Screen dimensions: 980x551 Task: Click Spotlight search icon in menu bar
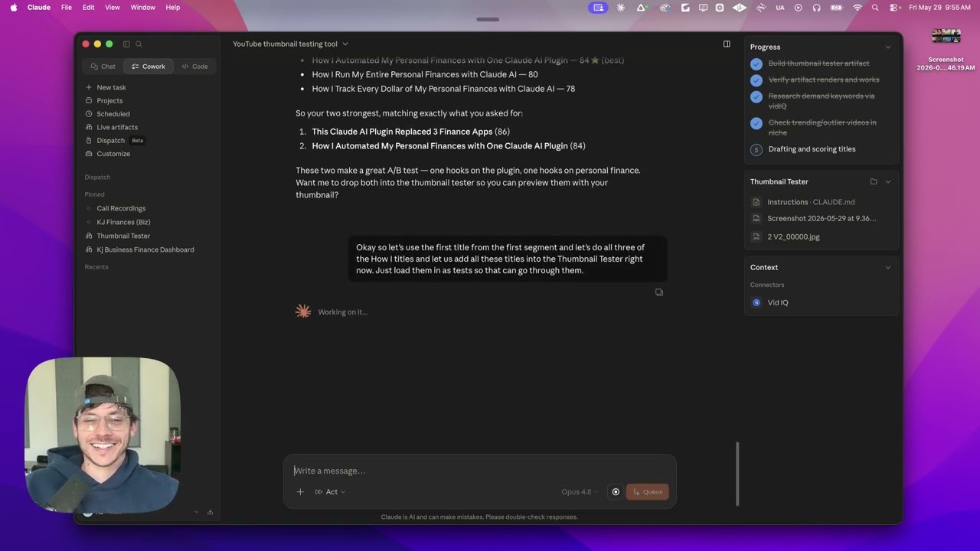(875, 8)
